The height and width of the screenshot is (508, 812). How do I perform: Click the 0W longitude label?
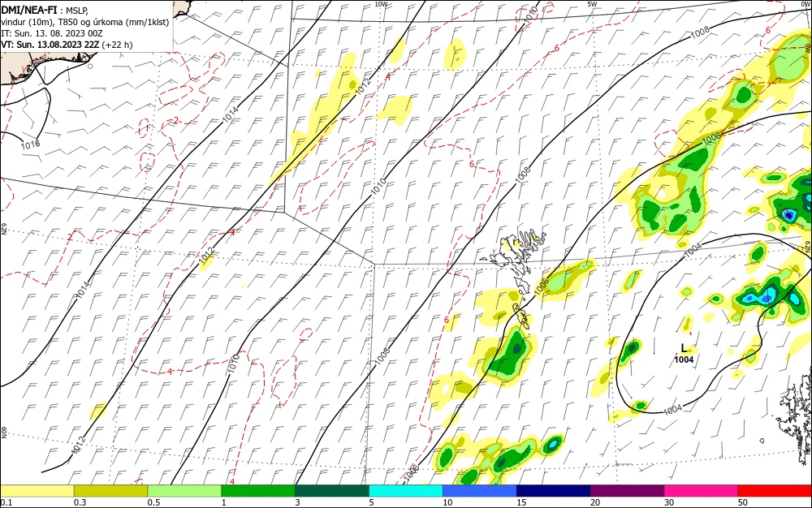[x=806, y=4]
